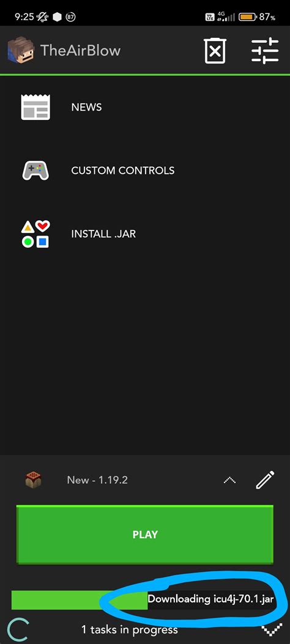Tap the TheAirBlow username label
This screenshot has height=644, width=290.
click(81, 51)
